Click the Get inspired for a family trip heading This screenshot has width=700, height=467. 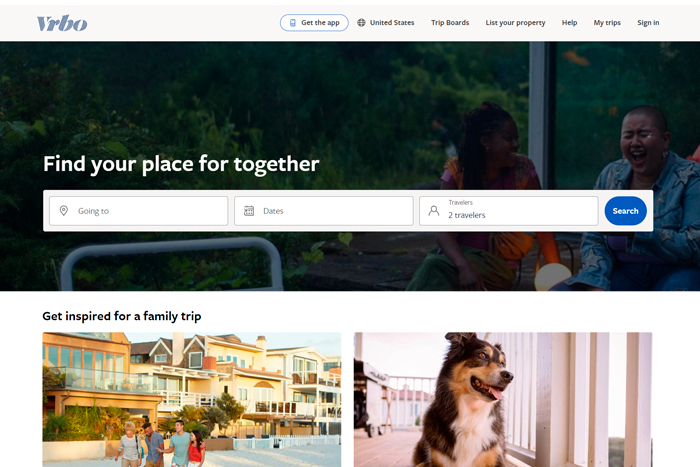coord(122,316)
